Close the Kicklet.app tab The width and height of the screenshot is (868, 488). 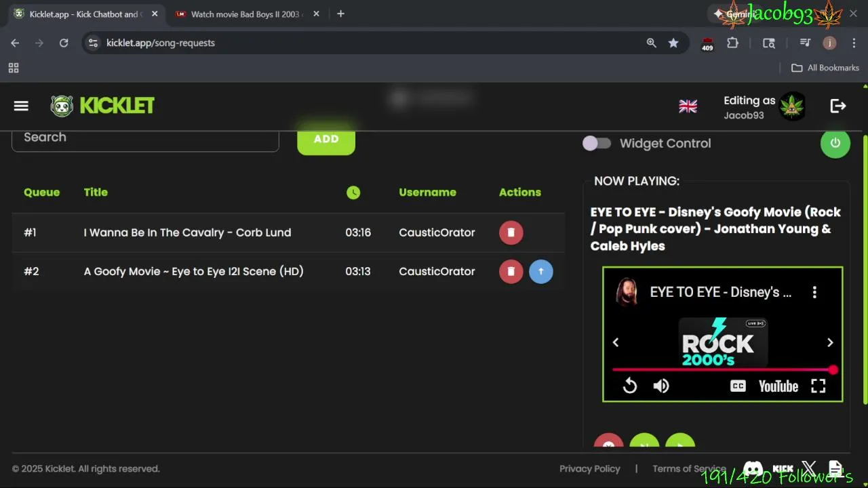point(155,14)
